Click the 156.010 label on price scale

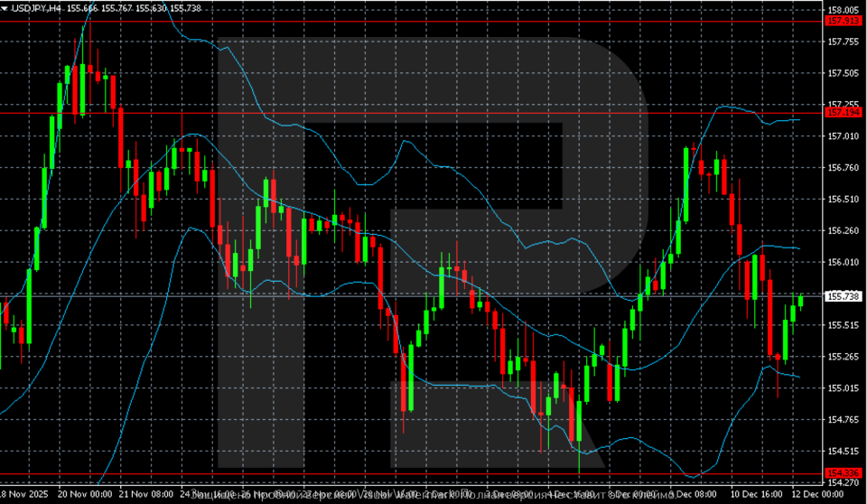[843, 262]
